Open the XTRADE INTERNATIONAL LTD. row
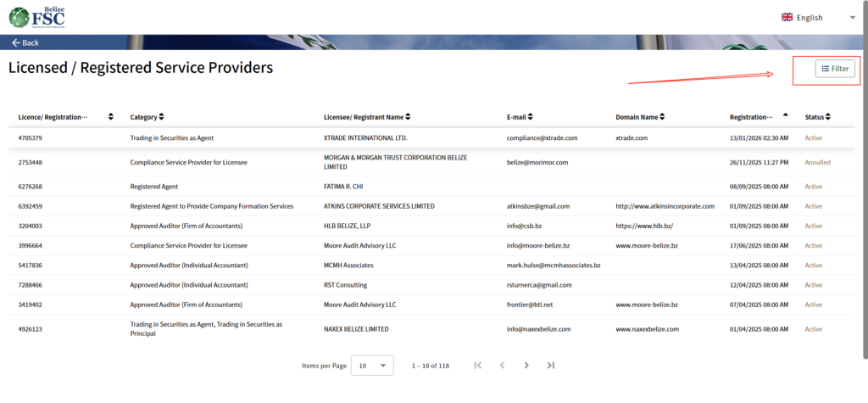Screen dimensions: 868x403 point(365,137)
